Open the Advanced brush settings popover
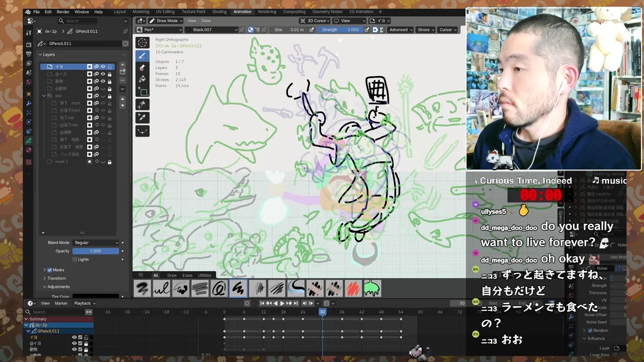Image resolution: width=644 pixels, height=362 pixels. 400,30
